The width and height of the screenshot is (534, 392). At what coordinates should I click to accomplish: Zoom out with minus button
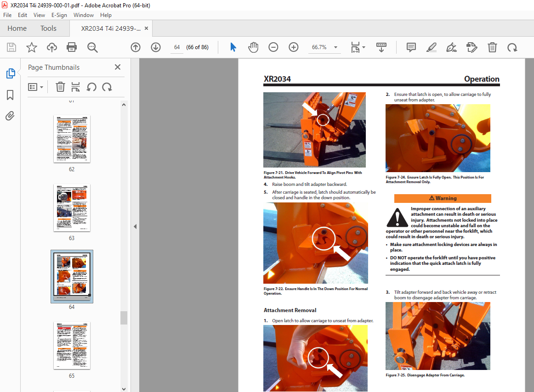tap(273, 47)
